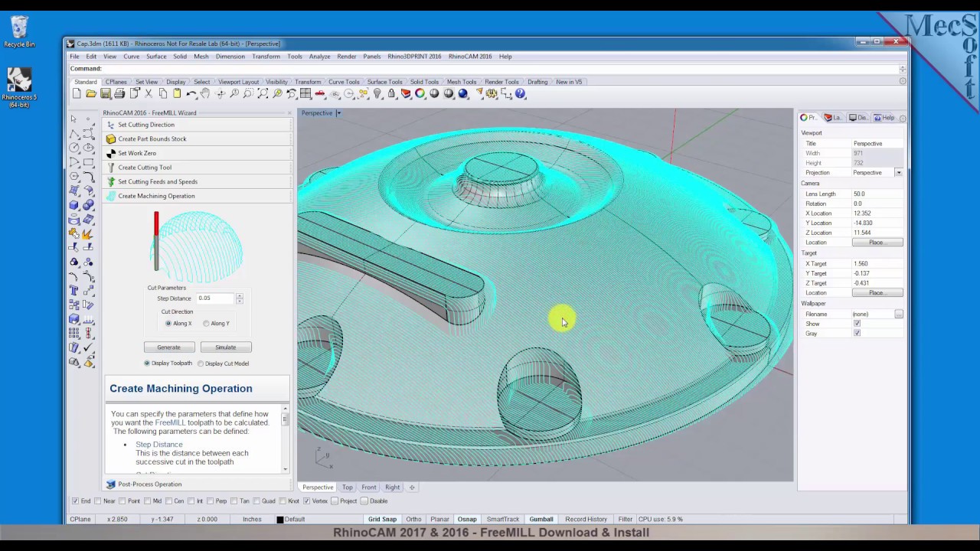Toggle the Wallpaper Gray checkbox

[857, 333]
